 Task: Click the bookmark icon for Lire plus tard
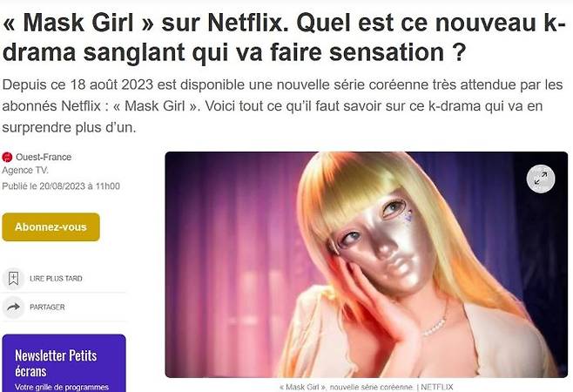(14, 278)
